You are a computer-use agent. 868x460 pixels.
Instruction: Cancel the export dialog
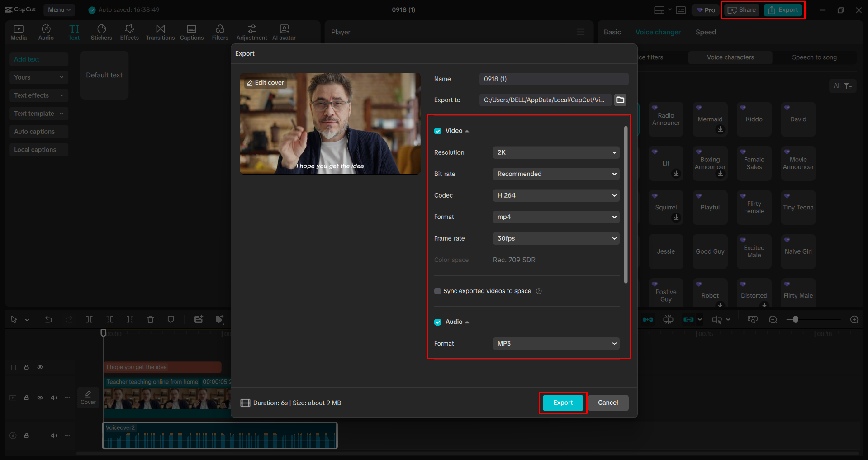[608, 403]
